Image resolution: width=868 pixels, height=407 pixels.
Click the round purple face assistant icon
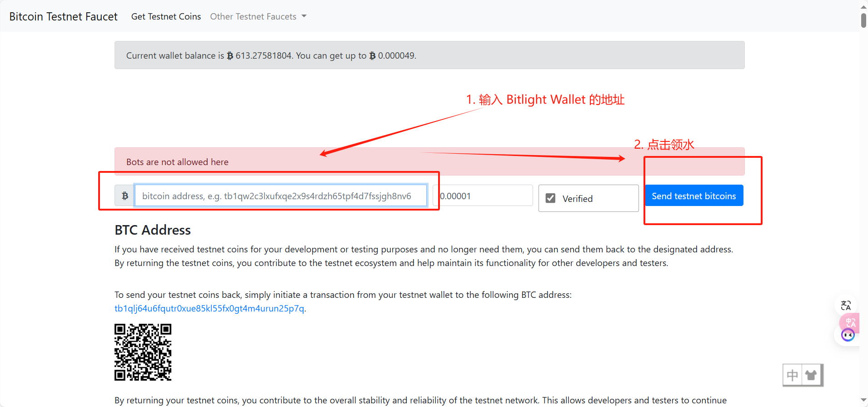[x=848, y=335]
